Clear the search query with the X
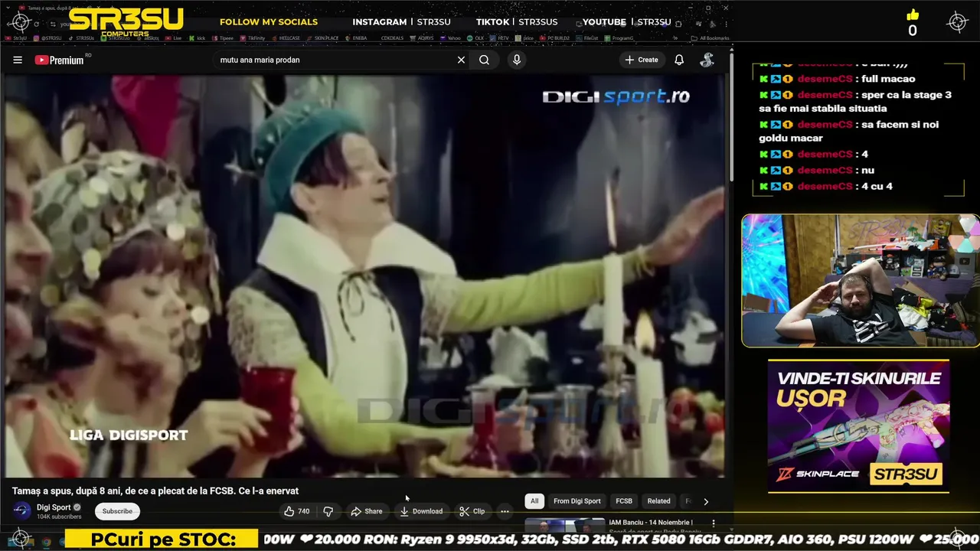This screenshot has height=551, width=980. point(461,60)
